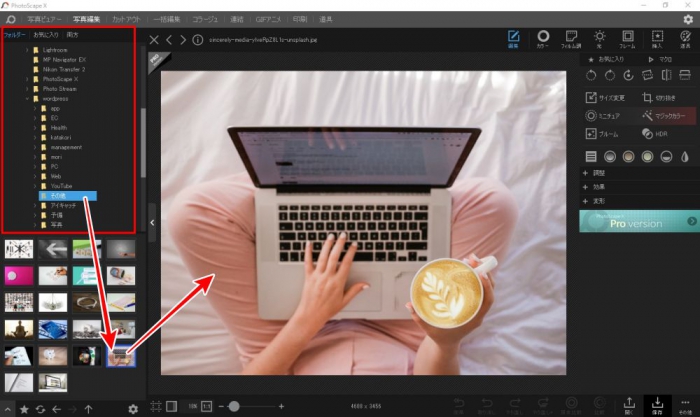Click the striped bars filter icon

click(x=591, y=156)
